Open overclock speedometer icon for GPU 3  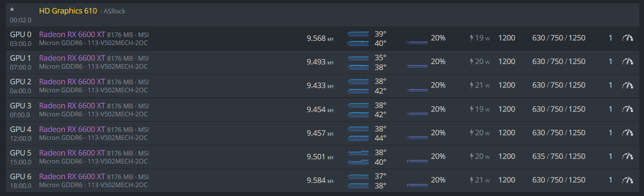pos(628,109)
